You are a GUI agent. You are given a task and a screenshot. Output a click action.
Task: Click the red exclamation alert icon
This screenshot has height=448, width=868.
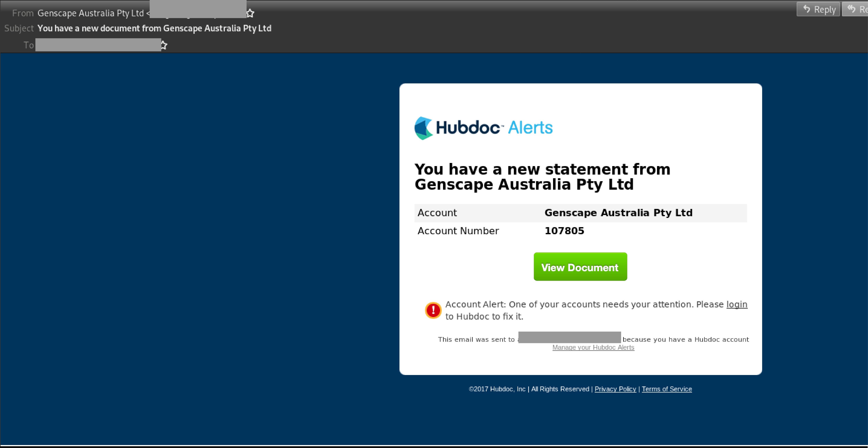(x=433, y=310)
